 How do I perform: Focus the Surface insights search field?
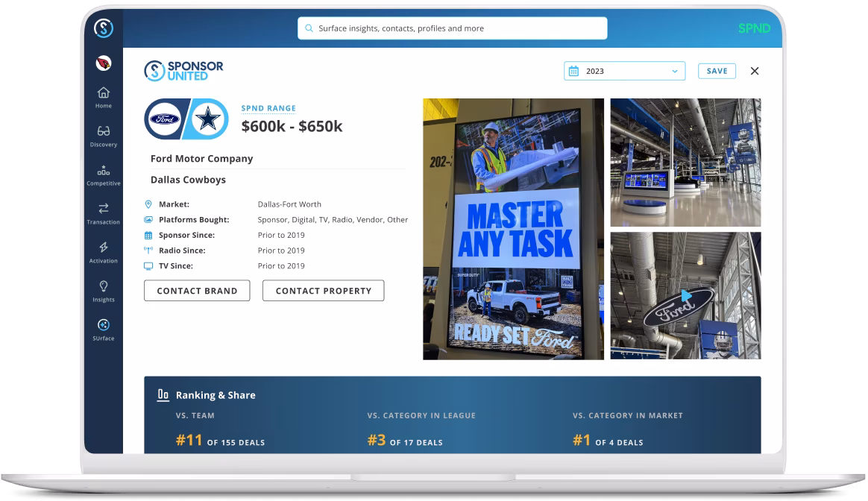point(452,28)
